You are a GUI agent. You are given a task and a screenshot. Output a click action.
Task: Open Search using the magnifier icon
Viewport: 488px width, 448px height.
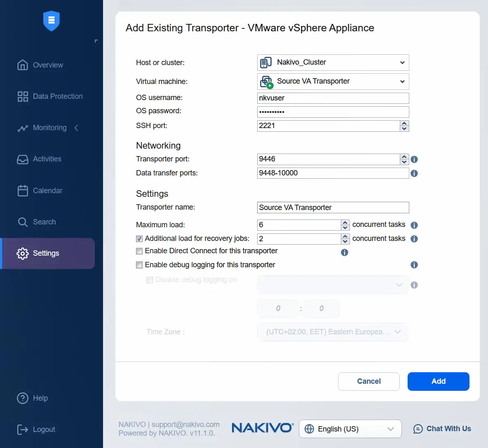[x=23, y=222]
